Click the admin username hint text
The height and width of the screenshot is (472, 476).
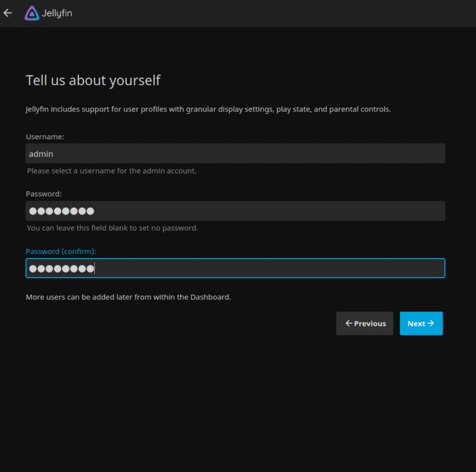point(112,171)
